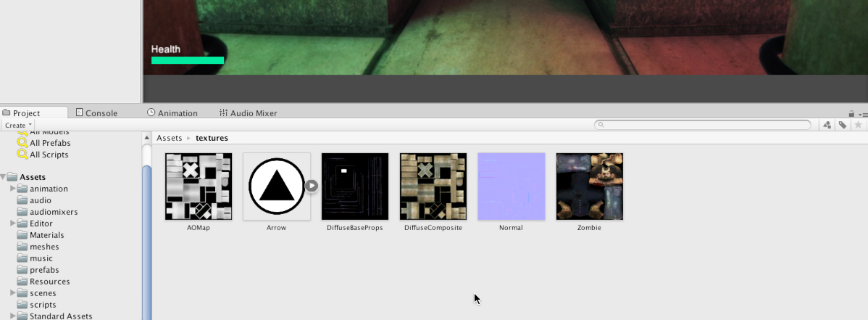The image size is (868, 320).
Task: Toggle the Project panel lock icon
Action: 851,114
